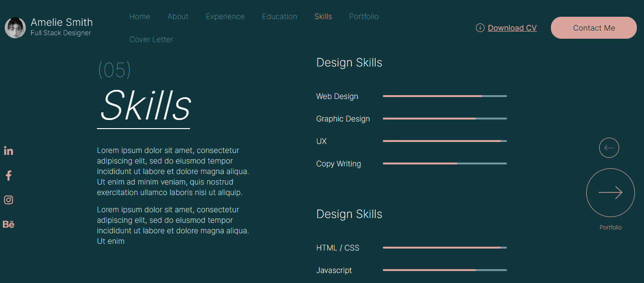
Task: Open the Cover Letter page
Action: click(151, 39)
